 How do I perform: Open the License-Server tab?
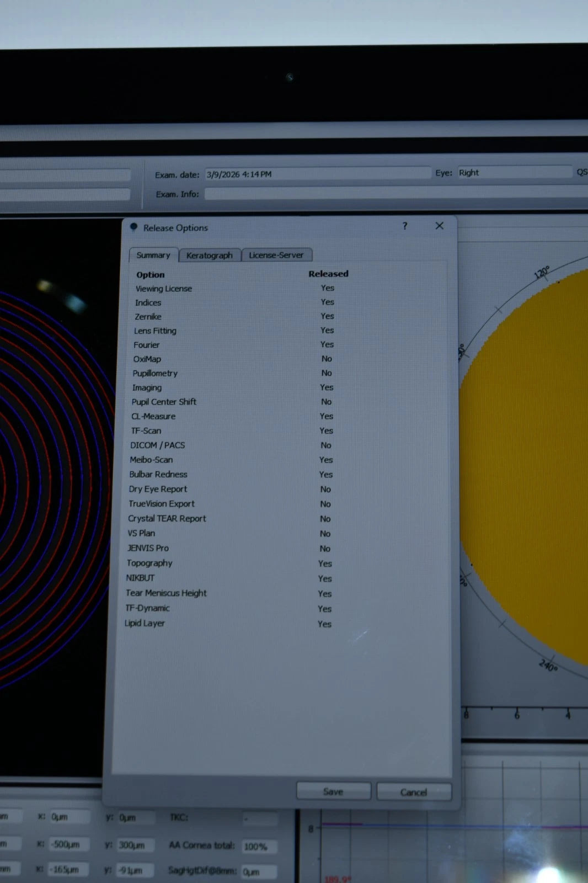[x=276, y=255]
